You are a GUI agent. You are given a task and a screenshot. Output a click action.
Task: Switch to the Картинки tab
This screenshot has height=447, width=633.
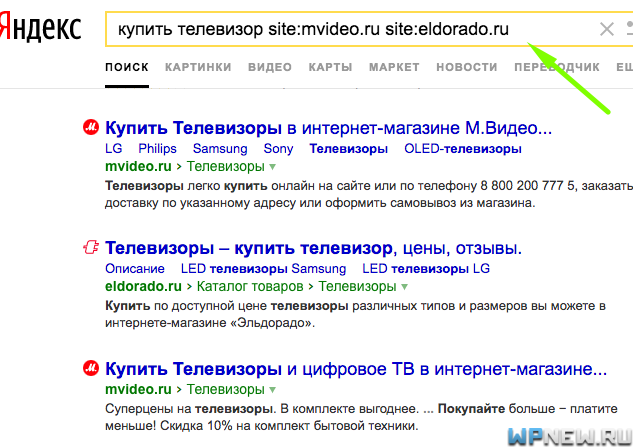point(198,67)
